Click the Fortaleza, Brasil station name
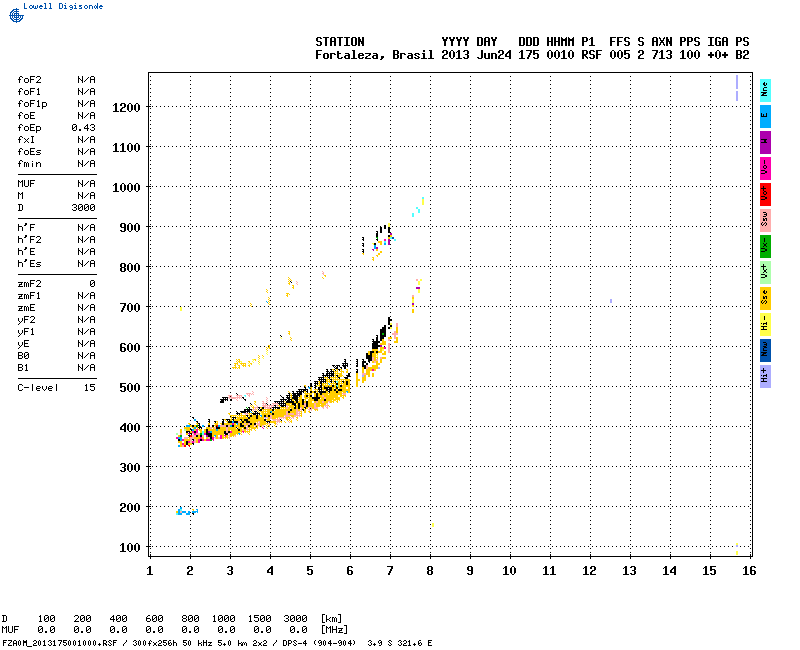 click(x=375, y=55)
